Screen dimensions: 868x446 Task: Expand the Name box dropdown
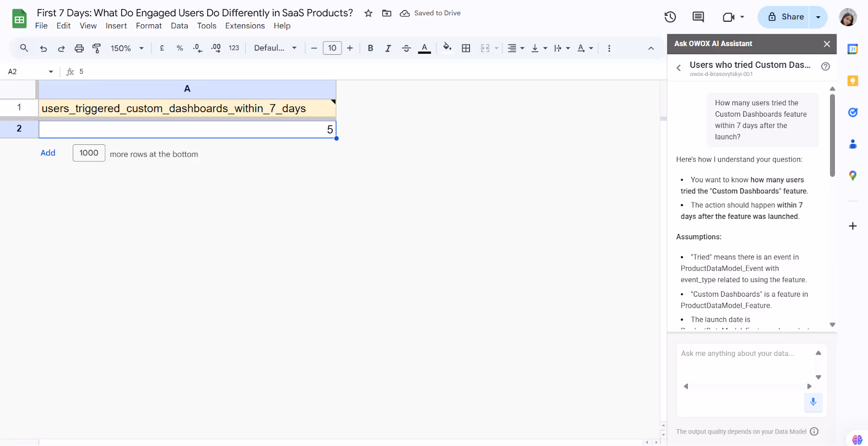tap(51, 72)
